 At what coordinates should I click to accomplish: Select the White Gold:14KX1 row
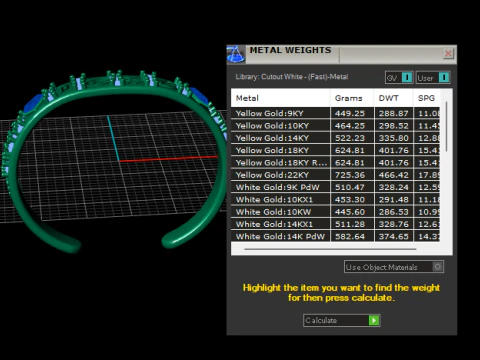(335, 224)
